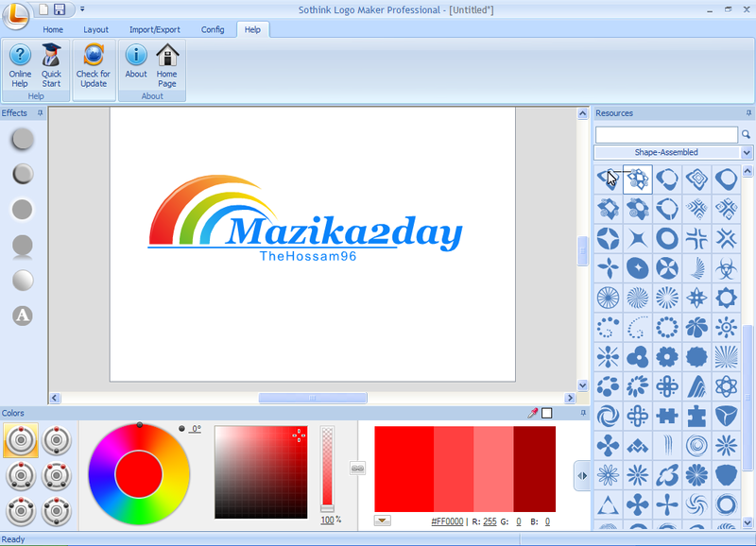Click canvas vertical scroll up arrow
This screenshot has width=756, height=546.
582,113
